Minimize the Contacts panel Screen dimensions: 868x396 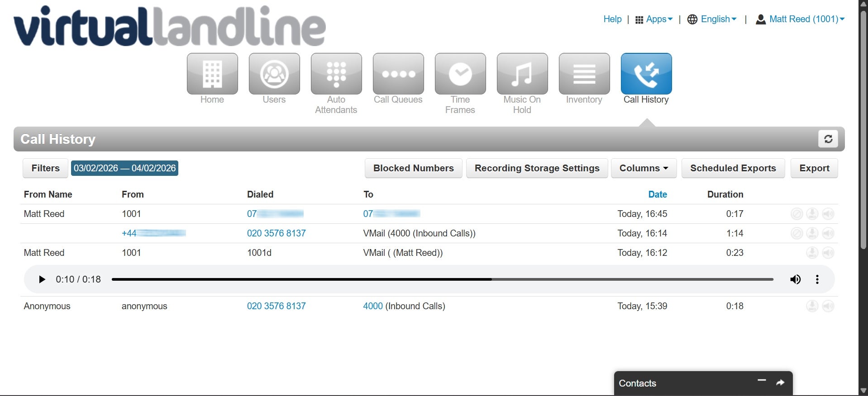[762, 381]
